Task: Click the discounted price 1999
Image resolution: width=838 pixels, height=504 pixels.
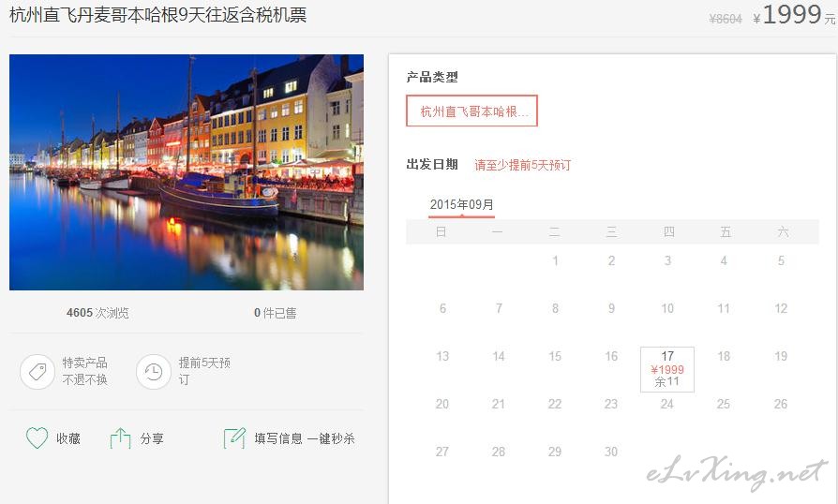Action: coord(791,15)
